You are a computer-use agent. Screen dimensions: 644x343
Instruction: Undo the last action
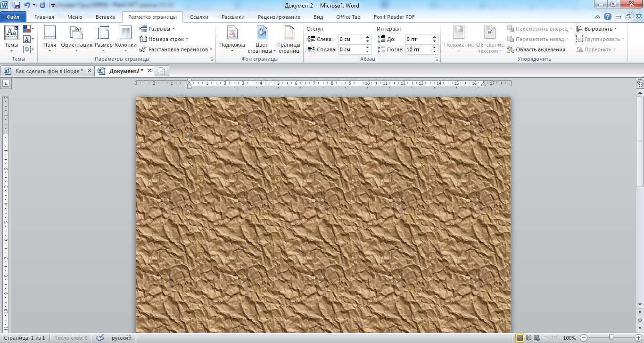coord(27,5)
